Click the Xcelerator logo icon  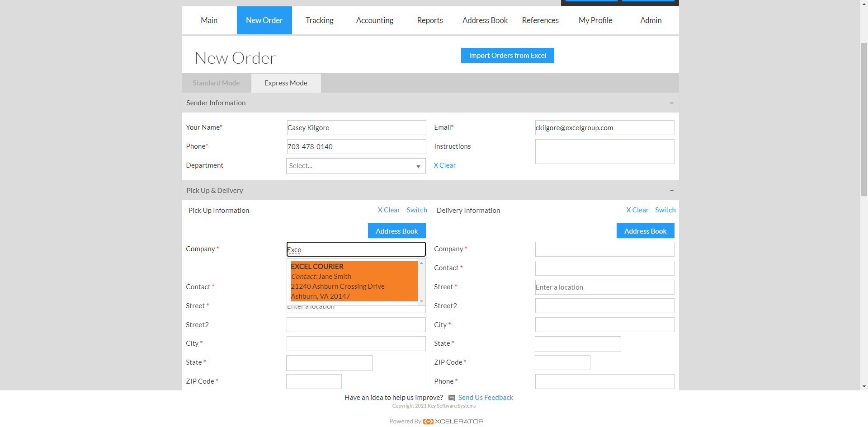pos(428,422)
